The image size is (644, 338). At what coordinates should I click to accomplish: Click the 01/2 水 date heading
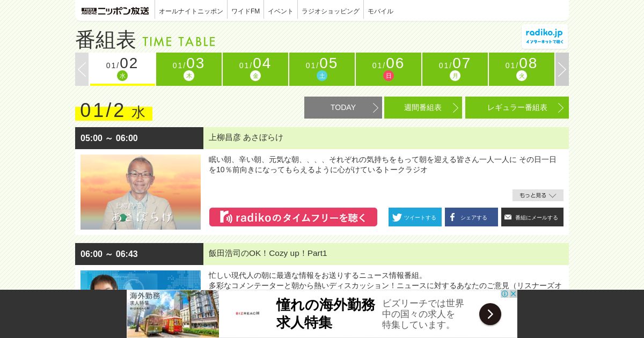(113, 111)
